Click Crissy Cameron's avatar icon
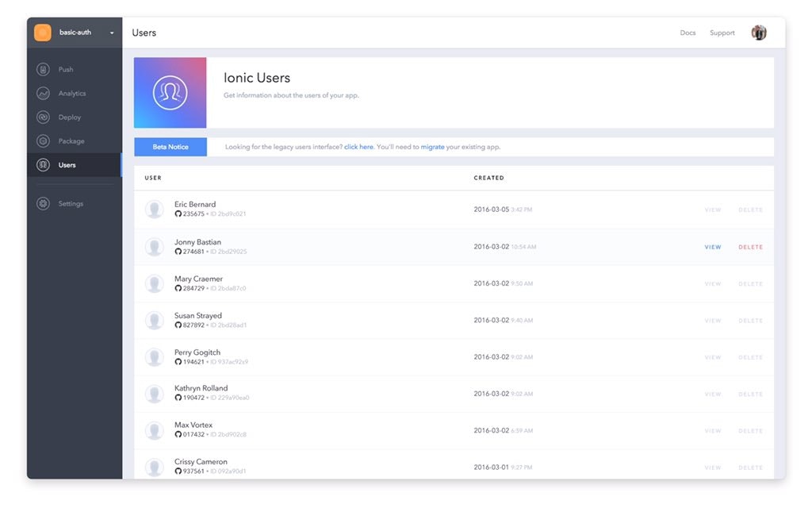This screenshot has height=508, width=812. pos(155,468)
